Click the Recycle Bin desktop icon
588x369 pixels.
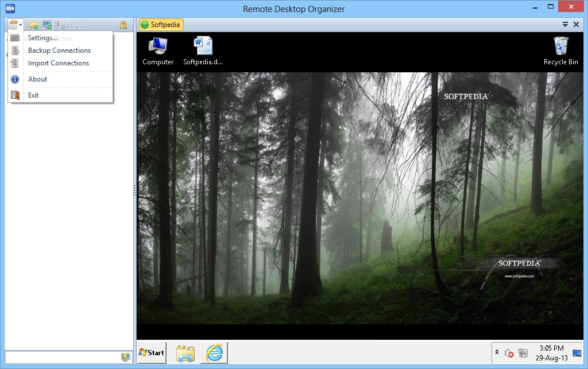pyautogui.click(x=561, y=51)
